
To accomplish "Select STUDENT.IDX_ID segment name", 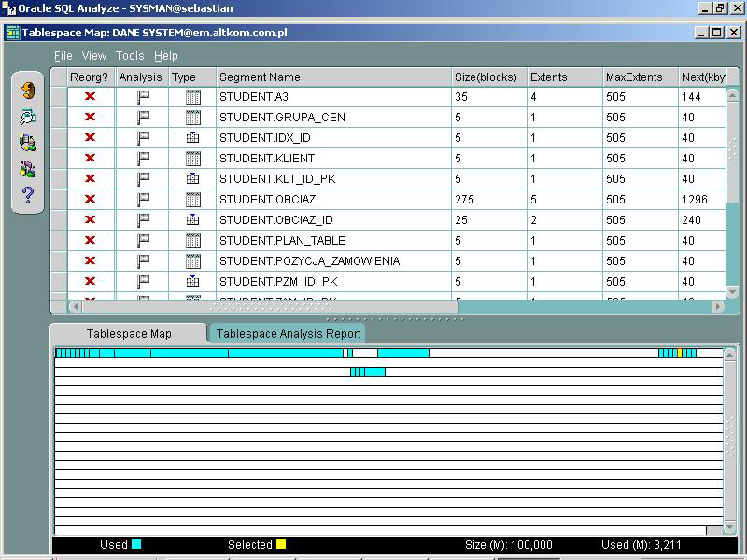I will pos(265,138).
